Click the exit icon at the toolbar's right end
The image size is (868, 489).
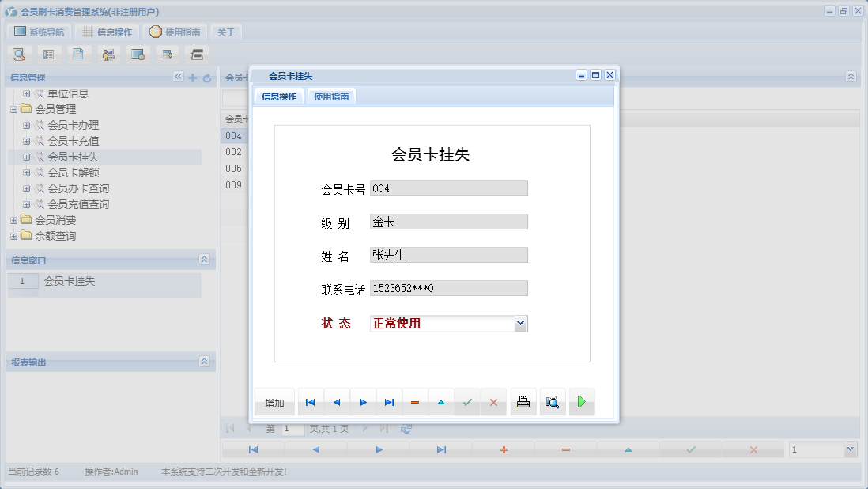(x=195, y=54)
